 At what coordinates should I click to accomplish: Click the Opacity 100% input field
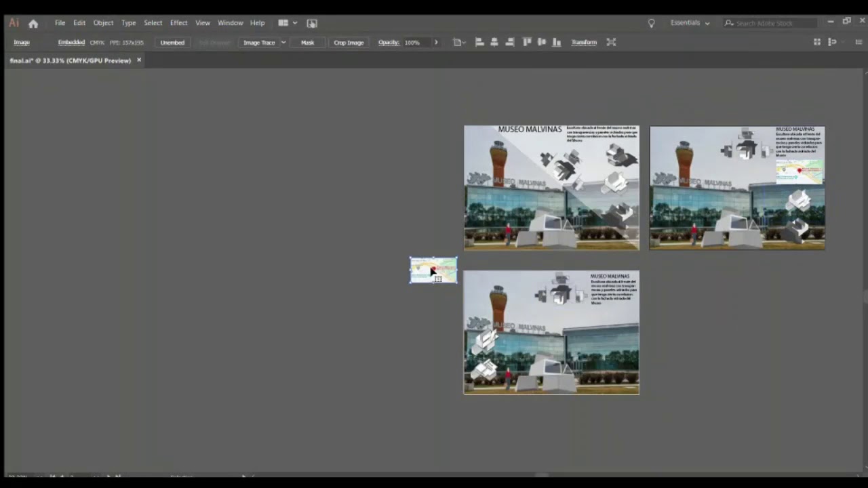click(416, 43)
